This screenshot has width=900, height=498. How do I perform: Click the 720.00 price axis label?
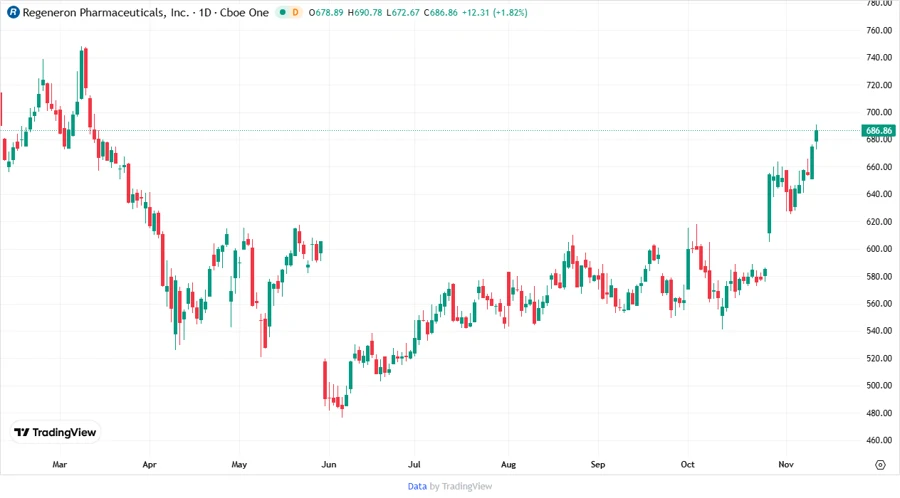[879, 85]
